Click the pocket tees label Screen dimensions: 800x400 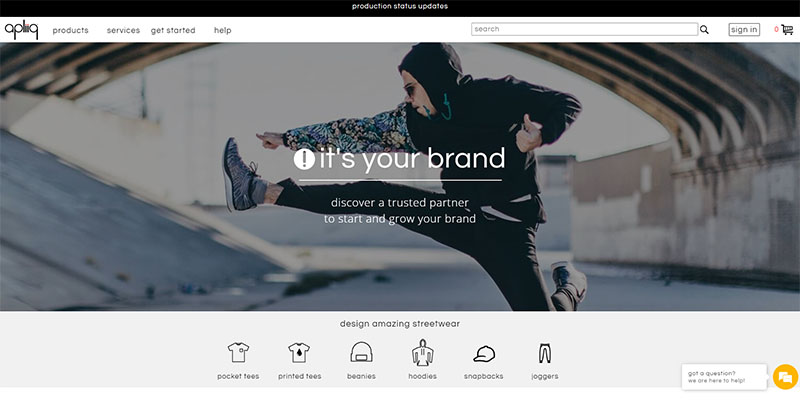238,377
